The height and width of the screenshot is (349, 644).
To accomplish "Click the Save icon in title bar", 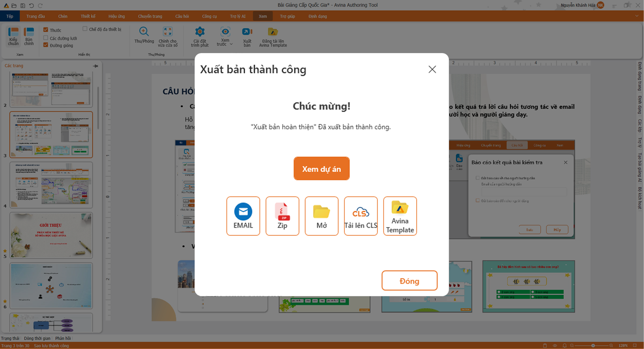I will coord(23,5).
